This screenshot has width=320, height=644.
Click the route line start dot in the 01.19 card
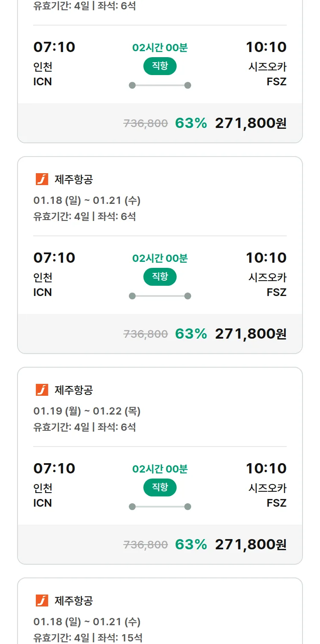point(132,507)
